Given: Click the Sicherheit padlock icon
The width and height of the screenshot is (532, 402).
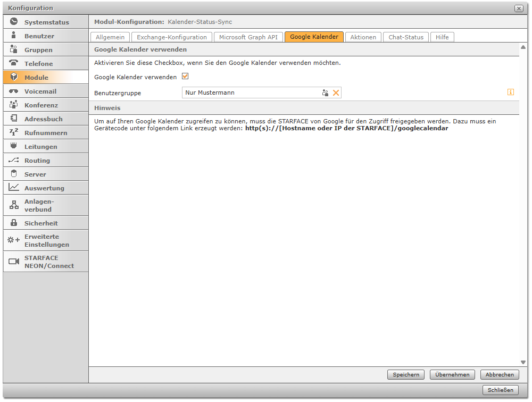Looking at the screenshot, I should [x=14, y=223].
